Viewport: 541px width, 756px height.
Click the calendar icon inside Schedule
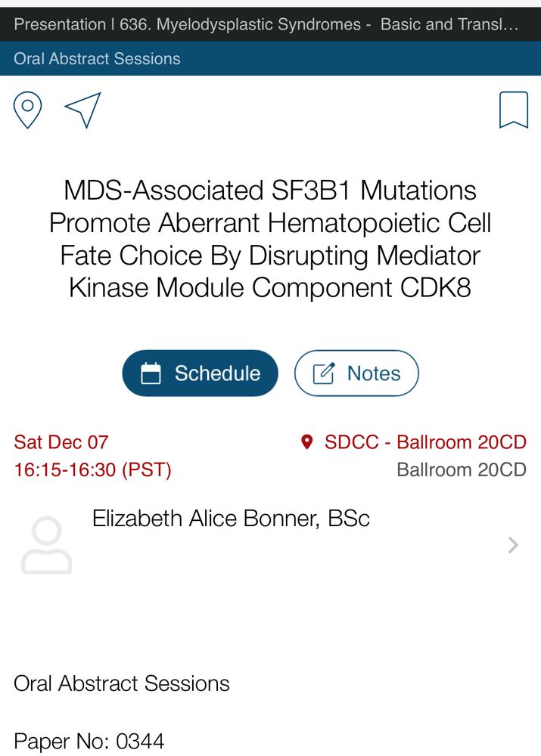151,373
